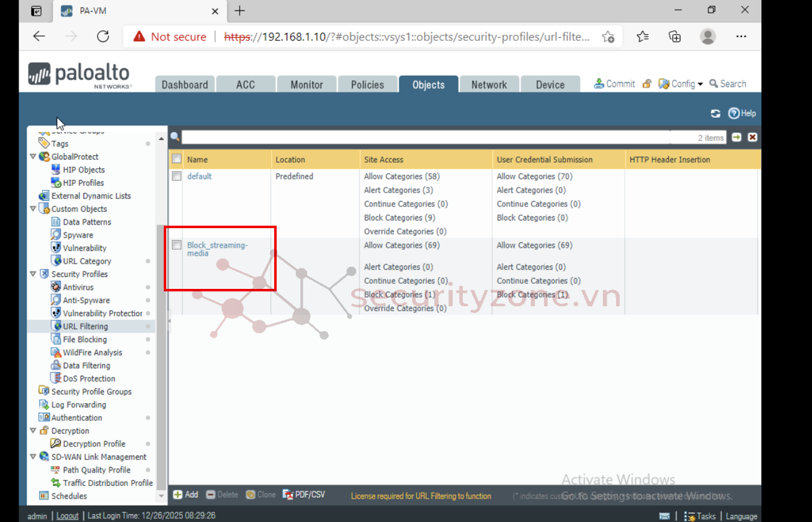The image size is (812, 522).
Task: Click the profile search filter field
Action: [434, 138]
